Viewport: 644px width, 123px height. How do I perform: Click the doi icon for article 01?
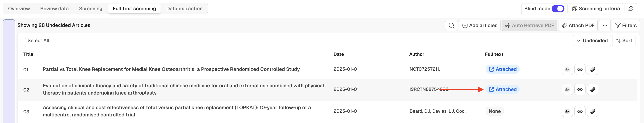click(x=567, y=69)
